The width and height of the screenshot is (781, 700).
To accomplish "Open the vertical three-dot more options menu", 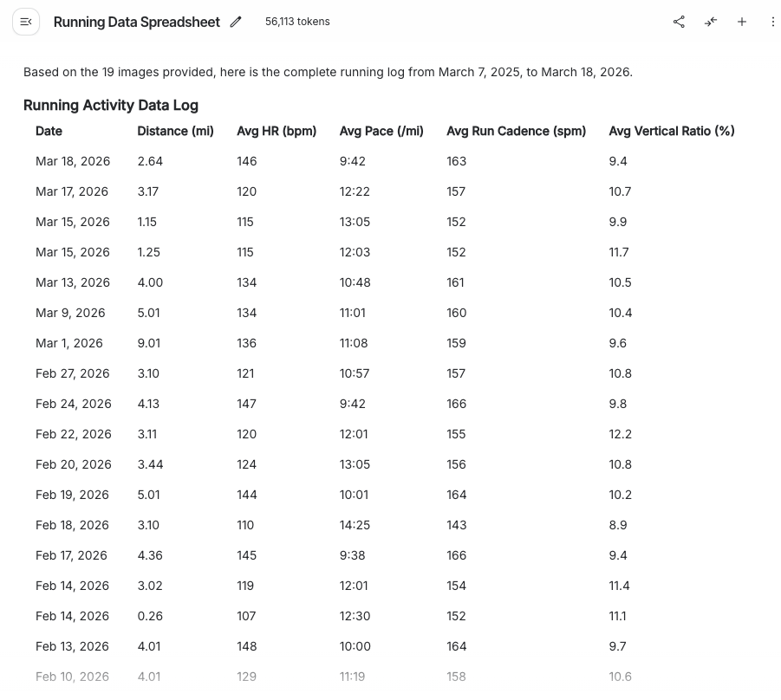I will click(772, 22).
